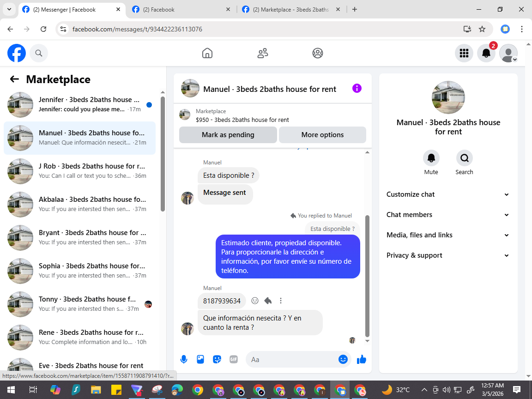
Task: Open the $950 - 3beds 2baths listing link
Action: pos(242,120)
